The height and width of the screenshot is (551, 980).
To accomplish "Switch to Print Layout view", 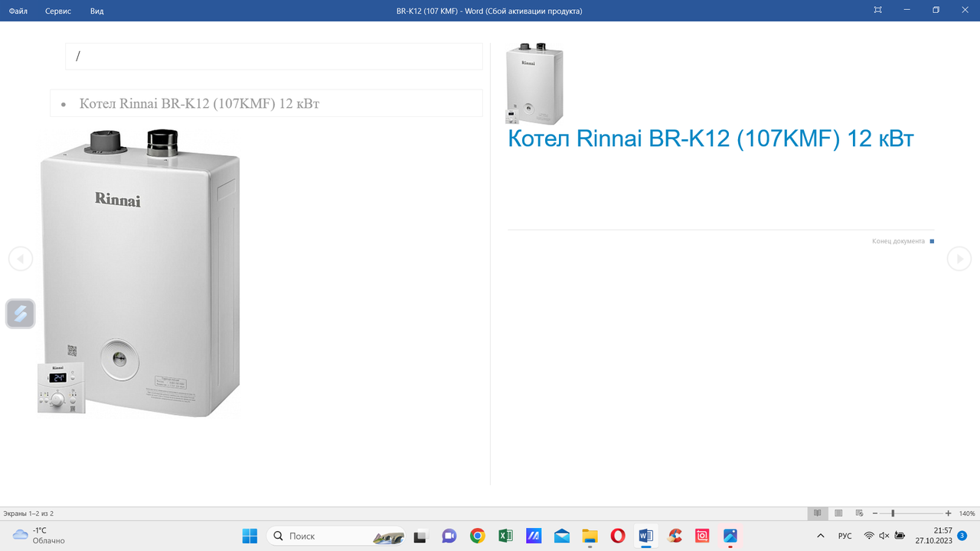I will pyautogui.click(x=838, y=514).
